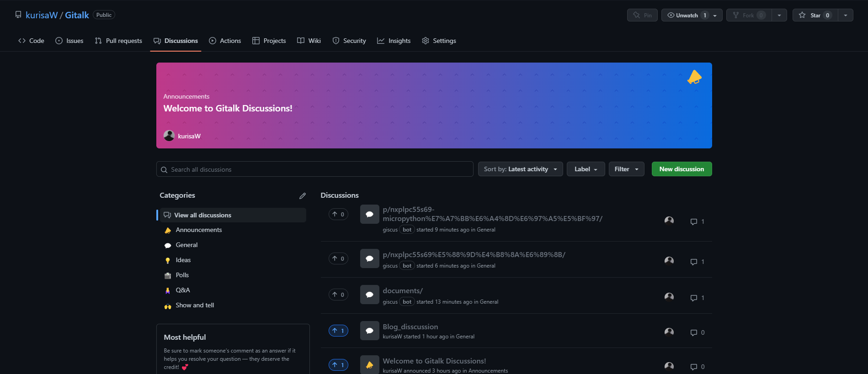Open the Label dropdown

tap(586, 169)
